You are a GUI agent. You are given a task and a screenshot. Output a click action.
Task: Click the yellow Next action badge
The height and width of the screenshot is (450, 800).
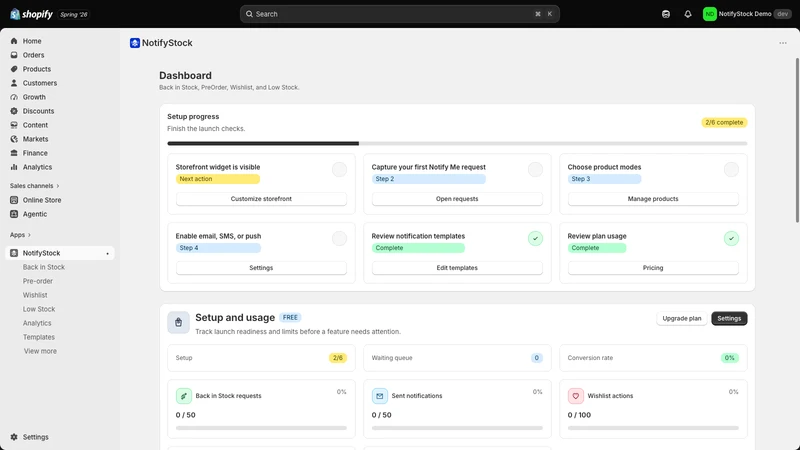[x=218, y=179]
